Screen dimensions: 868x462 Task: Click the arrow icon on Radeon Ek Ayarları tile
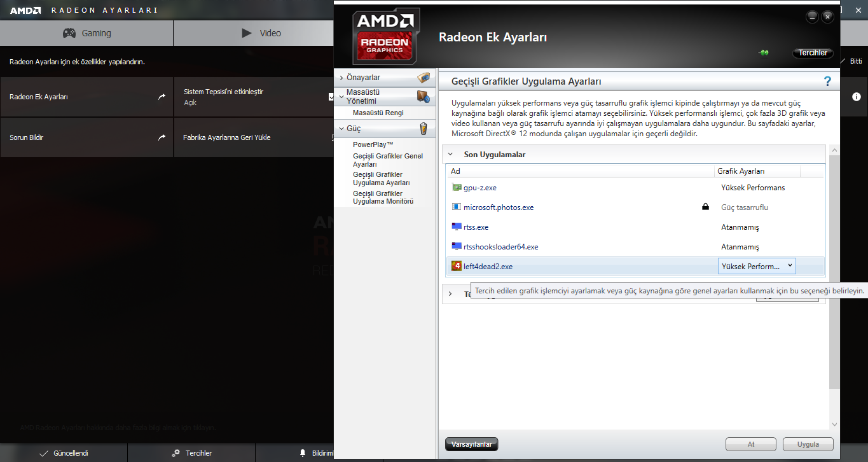click(x=162, y=97)
